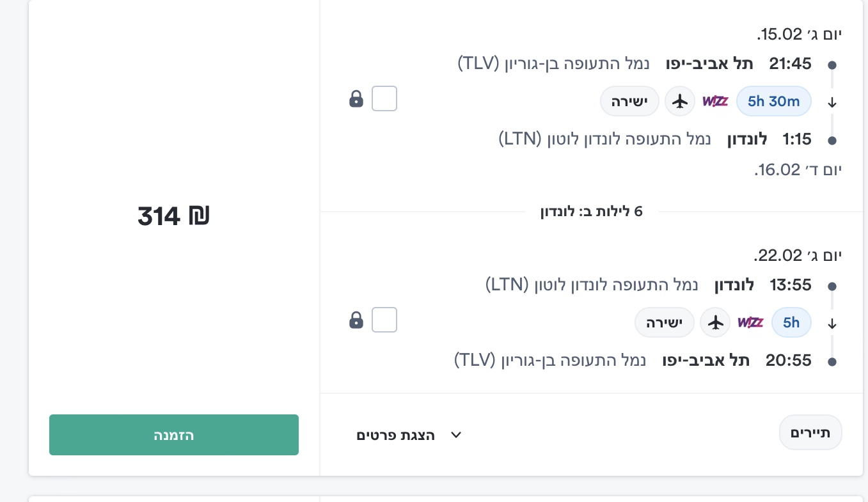The image size is (868, 502).
Task: Expand הצגת פרטים details section
Action: click(396, 435)
